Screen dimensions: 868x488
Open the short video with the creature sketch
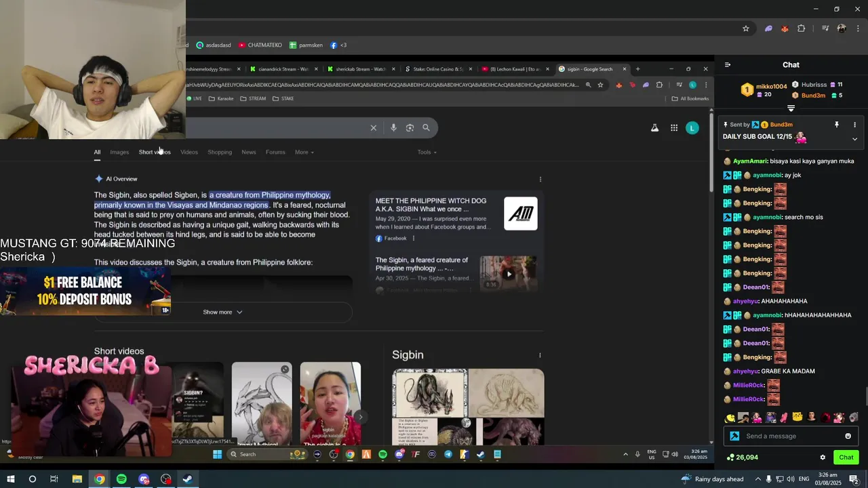[x=262, y=404]
